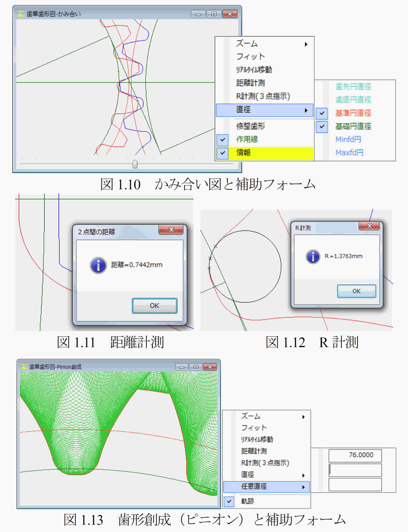Close the Pinion創成 window
The image size is (408, 532).
[210, 367]
